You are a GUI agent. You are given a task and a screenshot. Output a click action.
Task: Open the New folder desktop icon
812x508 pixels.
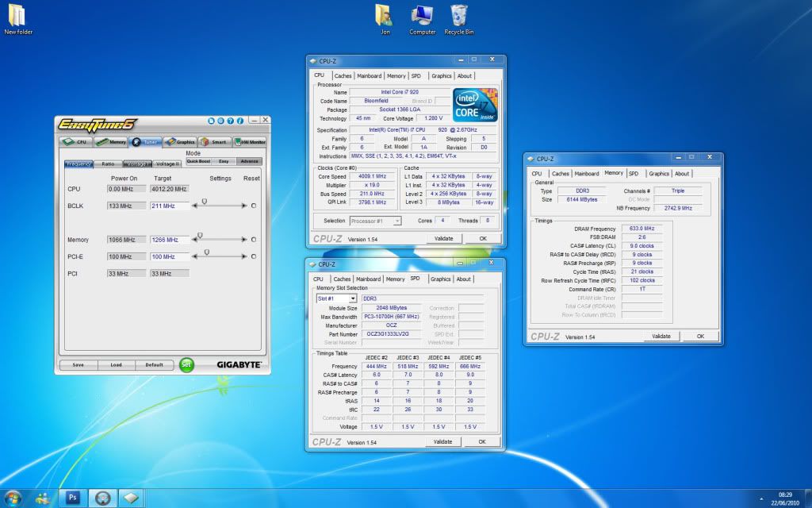(18, 20)
